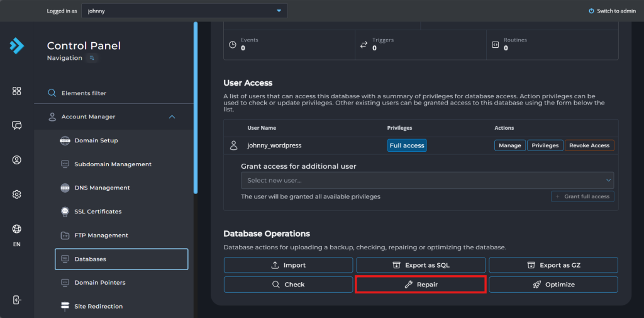Click the Repair database button

click(x=421, y=284)
